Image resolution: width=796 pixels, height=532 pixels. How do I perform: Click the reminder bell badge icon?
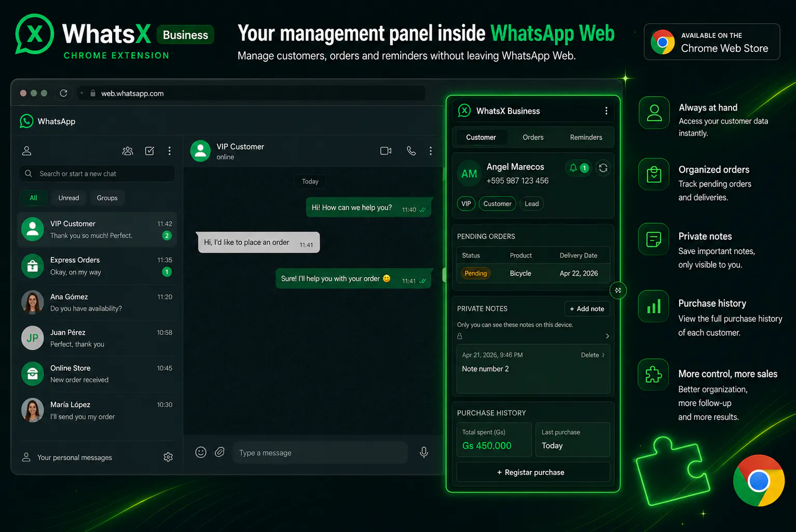[x=578, y=168]
